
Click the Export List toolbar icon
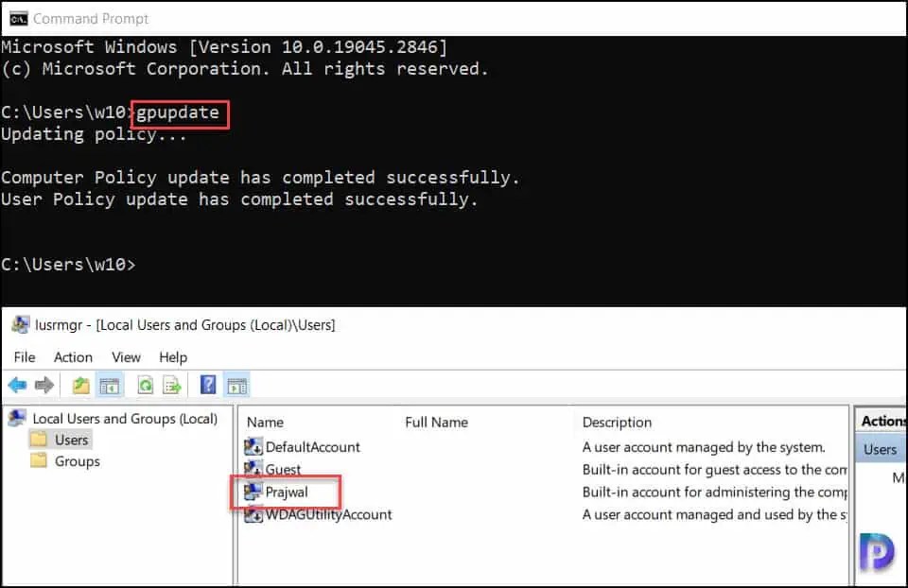[172, 385]
